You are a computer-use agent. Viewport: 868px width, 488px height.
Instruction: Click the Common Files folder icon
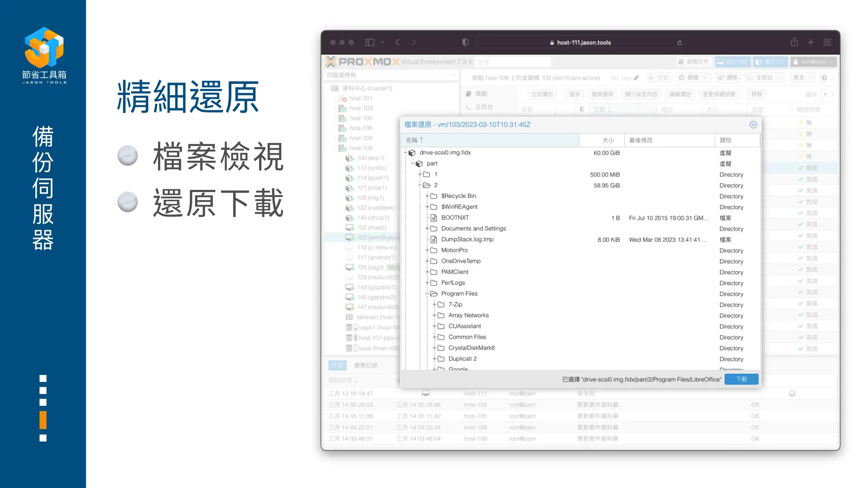[441, 337]
